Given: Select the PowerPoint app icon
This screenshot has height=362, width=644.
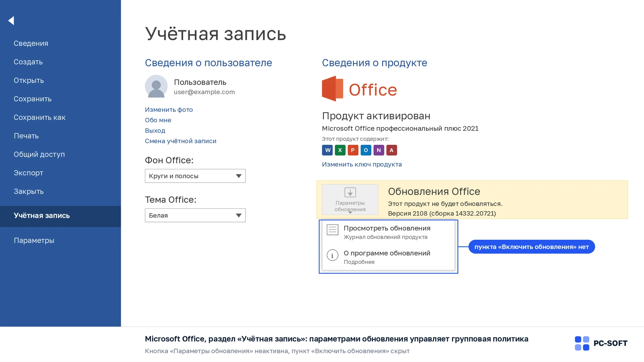Looking at the screenshot, I should [353, 150].
